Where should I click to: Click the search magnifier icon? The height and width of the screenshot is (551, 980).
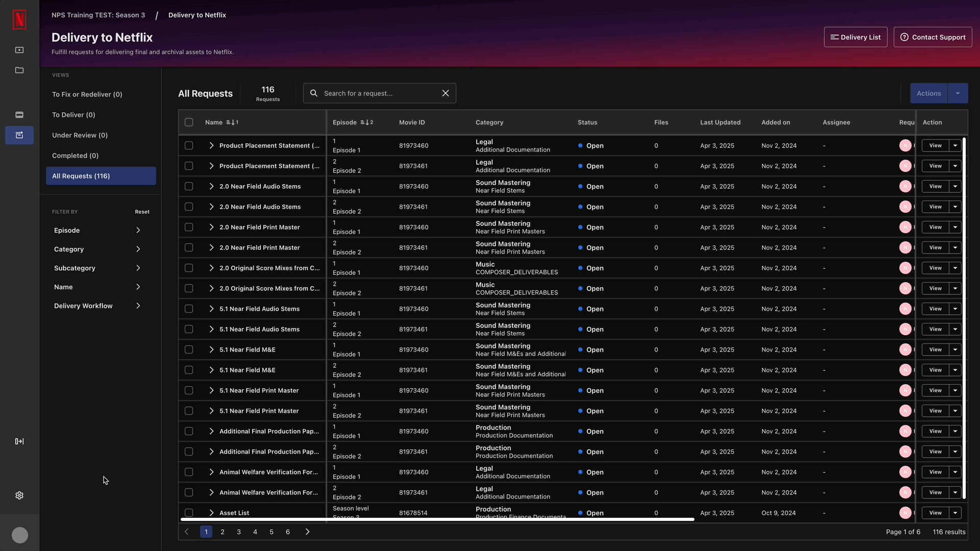[314, 93]
